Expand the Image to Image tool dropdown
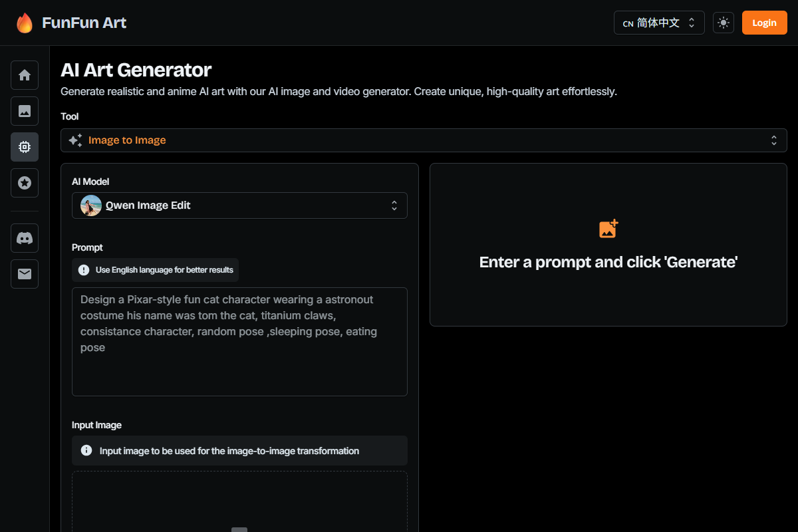 click(x=424, y=140)
